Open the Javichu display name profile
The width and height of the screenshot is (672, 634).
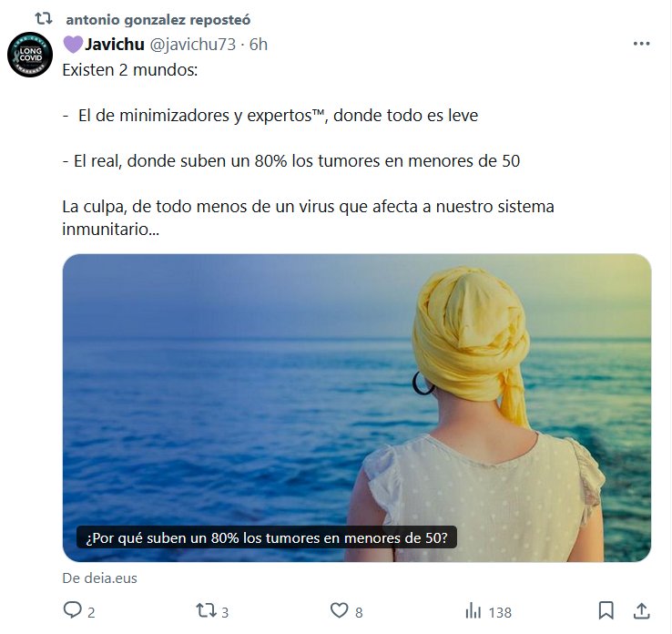point(115,44)
